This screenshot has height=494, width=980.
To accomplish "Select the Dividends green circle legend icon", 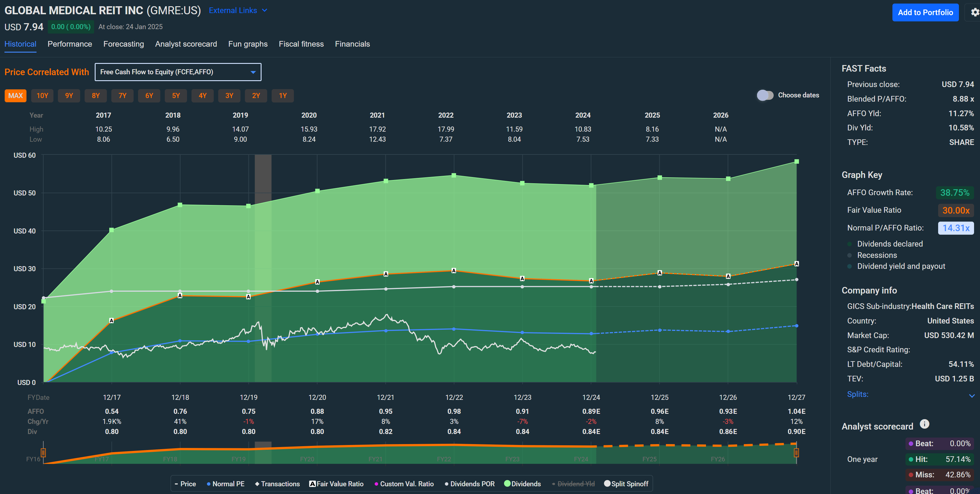I will [x=507, y=484].
